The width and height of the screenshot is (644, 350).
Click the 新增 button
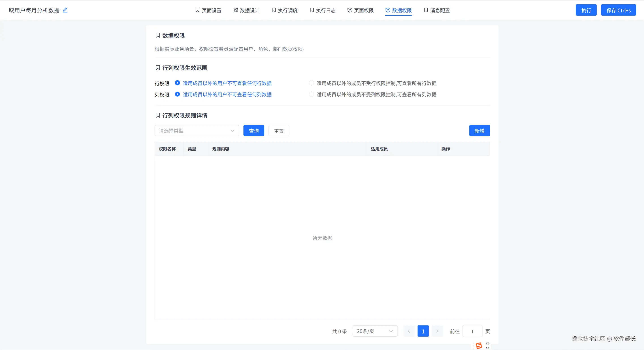[479, 131]
